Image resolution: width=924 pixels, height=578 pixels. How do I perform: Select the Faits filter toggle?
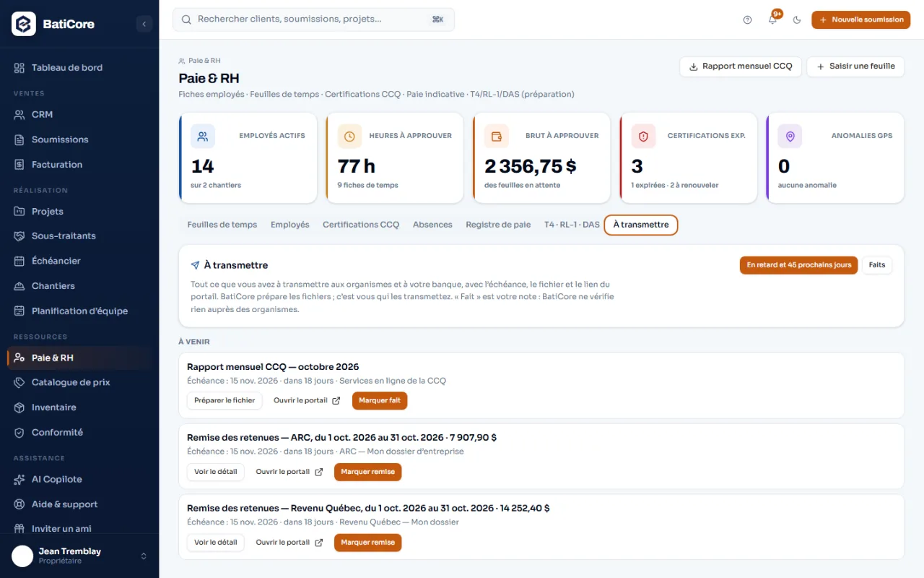click(877, 265)
